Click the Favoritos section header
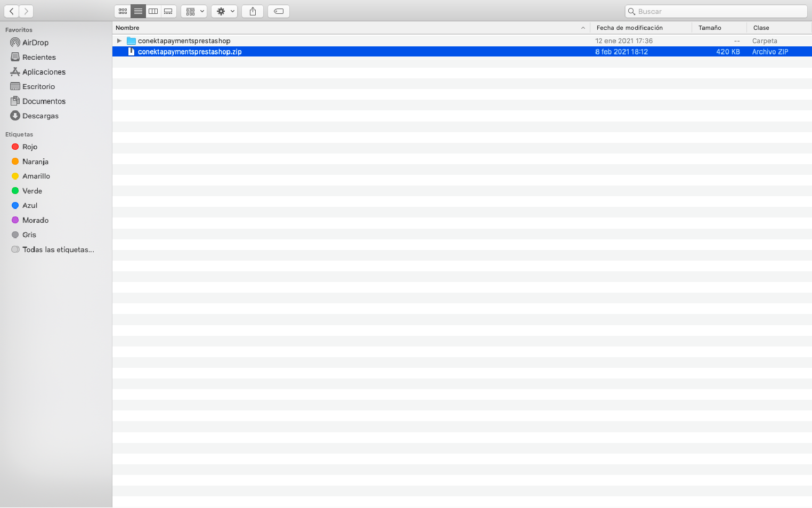This screenshot has height=508, width=812. click(19, 30)
